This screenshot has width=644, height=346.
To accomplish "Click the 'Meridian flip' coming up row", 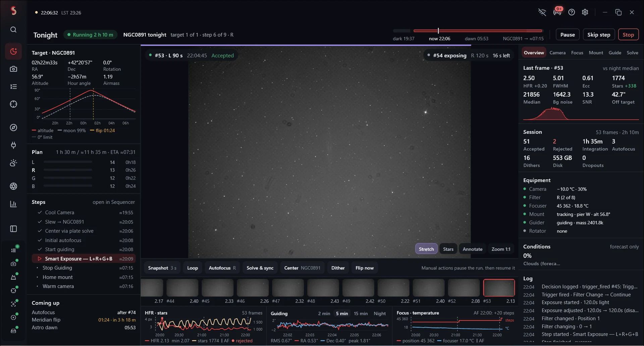I will [84, 320].
